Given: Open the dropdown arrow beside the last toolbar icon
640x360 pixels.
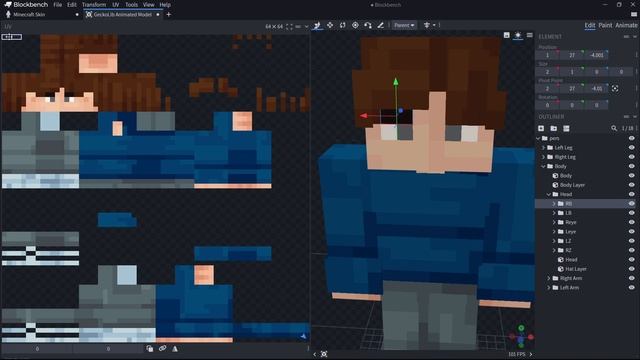Looking at the screenshot, I should pyautogui.click(x=434, y=25).
